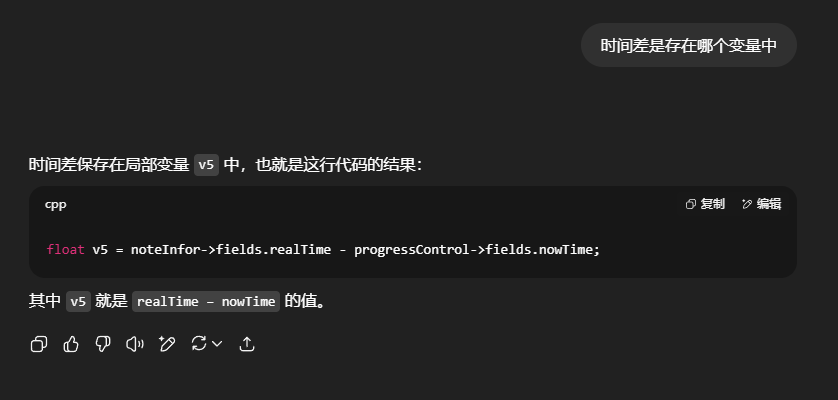
Task: Click the v5 chip after 其中
Action: click(78, 302)
